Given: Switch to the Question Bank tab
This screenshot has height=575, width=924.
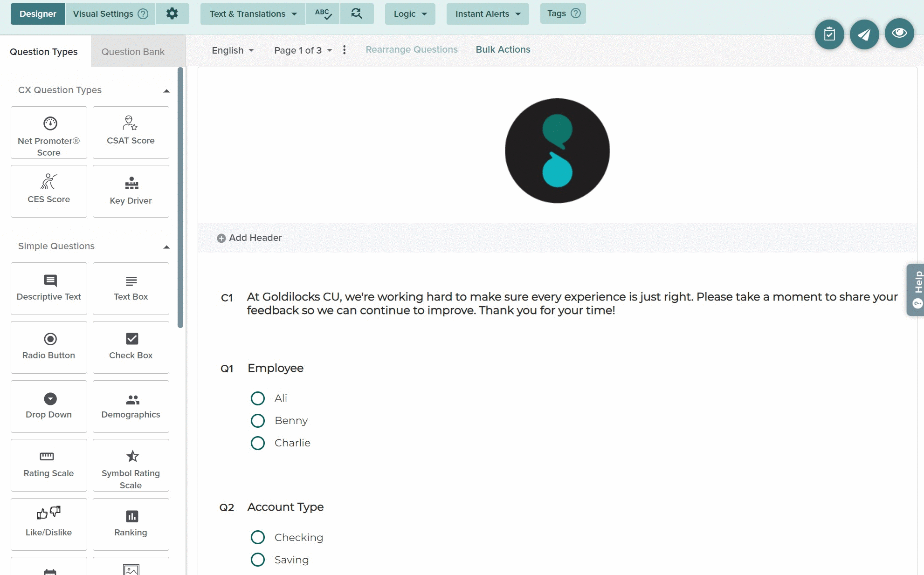Looking at the screenshot, I should click(133, 52).
